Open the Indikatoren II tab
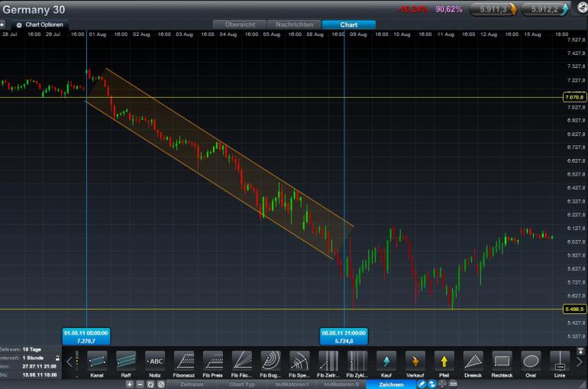The image size is (588, 389). pos(341,384)
